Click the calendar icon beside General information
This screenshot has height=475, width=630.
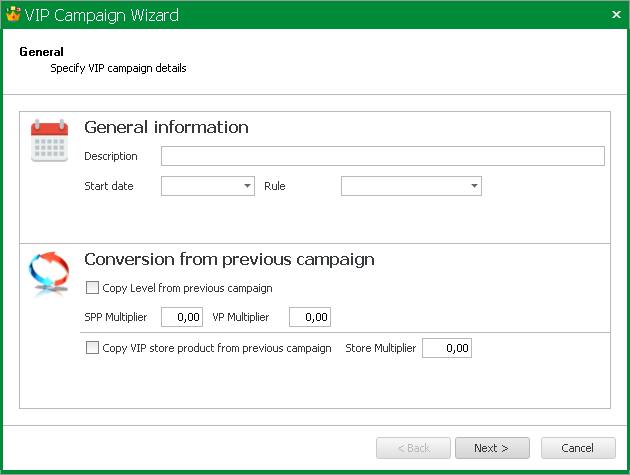point(49,140)
